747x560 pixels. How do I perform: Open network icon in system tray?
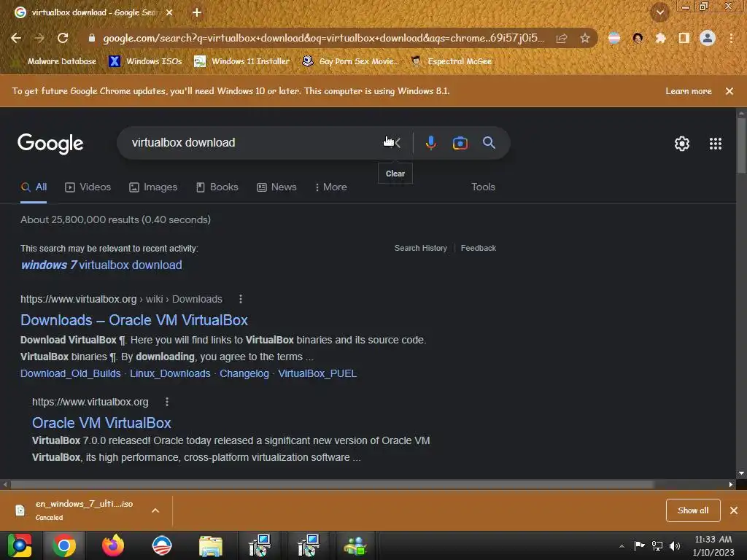657,545
